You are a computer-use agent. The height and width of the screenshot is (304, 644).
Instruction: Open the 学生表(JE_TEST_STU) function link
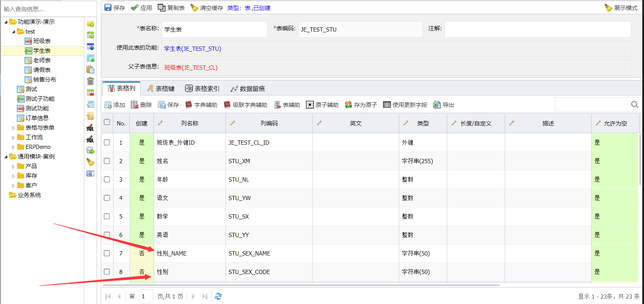pos(192,48)
